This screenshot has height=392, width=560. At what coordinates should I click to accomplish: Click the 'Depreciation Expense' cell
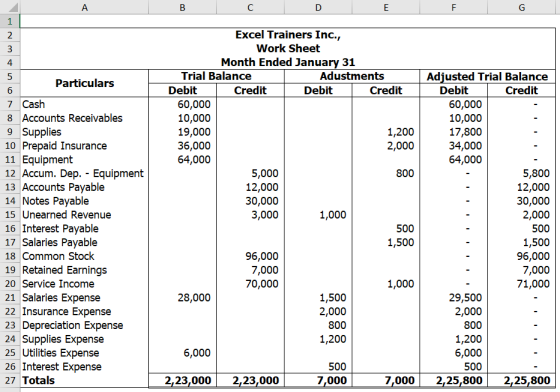84,325
